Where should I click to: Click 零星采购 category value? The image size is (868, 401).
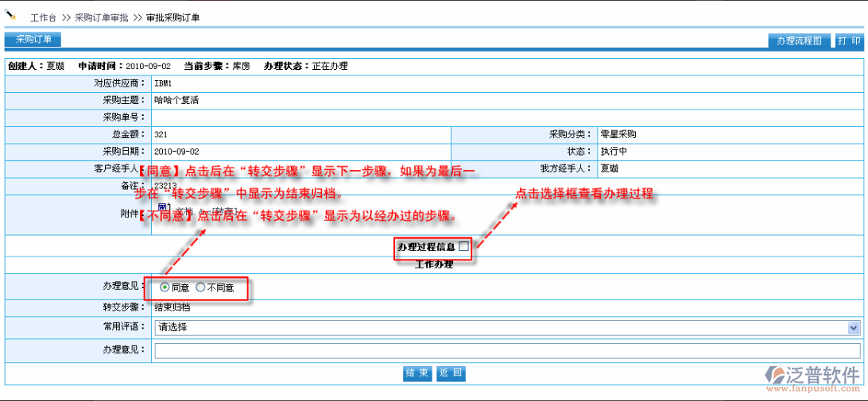pos(619,134)
